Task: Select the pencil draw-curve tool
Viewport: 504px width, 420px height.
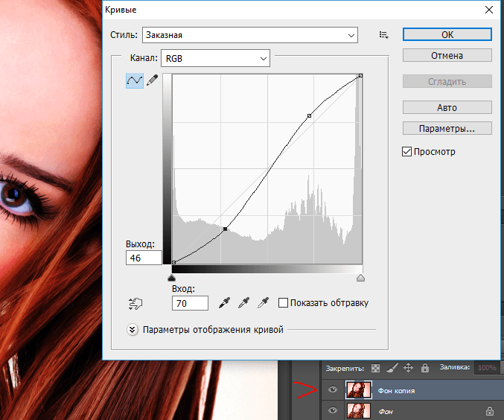Action: (x=153, y=80)
